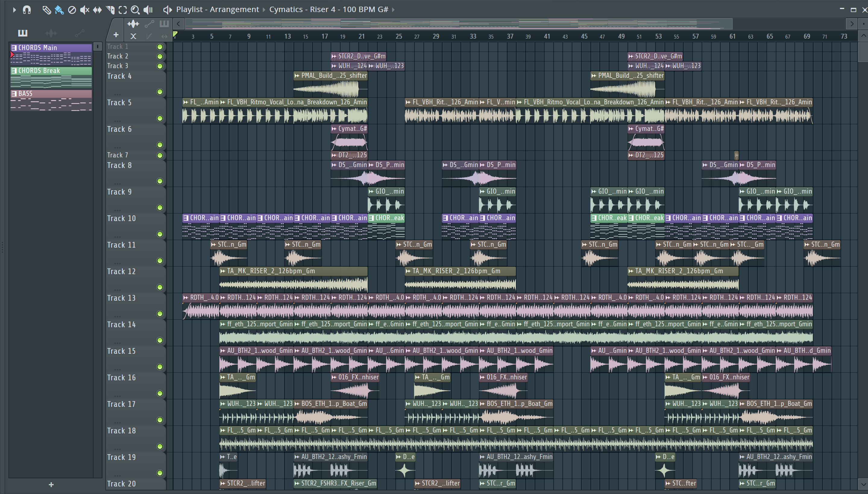Screen dimensions: 868x494
Task: Mute Track 13 with green LED
Action: (x=160, y=314)
